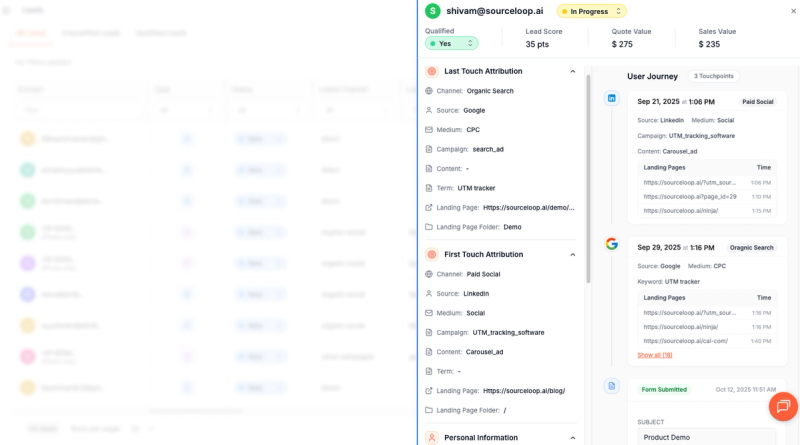Click the document icon beside Campaign: search_ad
The image size is (800, 445).
click(429, 149)
